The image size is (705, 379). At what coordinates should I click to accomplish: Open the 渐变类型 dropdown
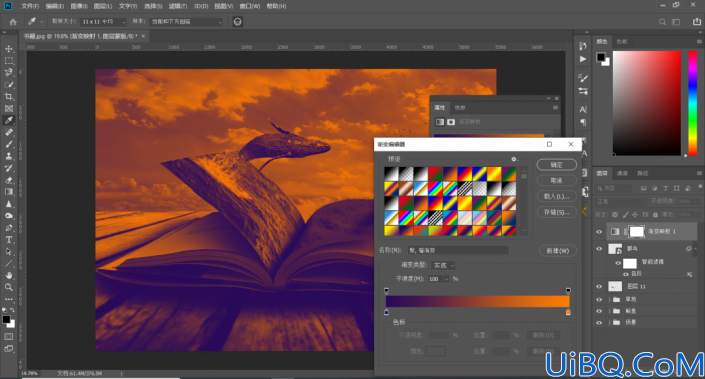coord(443,265)
